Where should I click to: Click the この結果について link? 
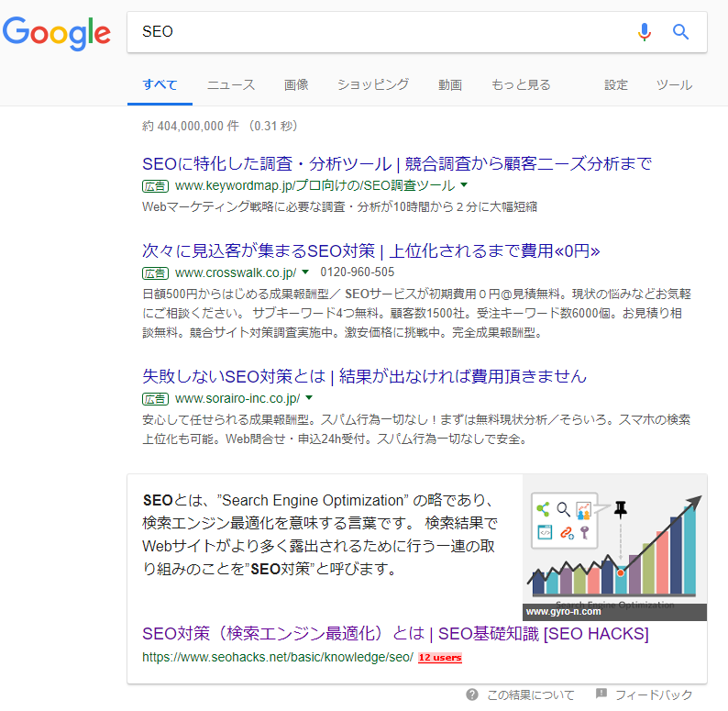[x=531, y=694]
